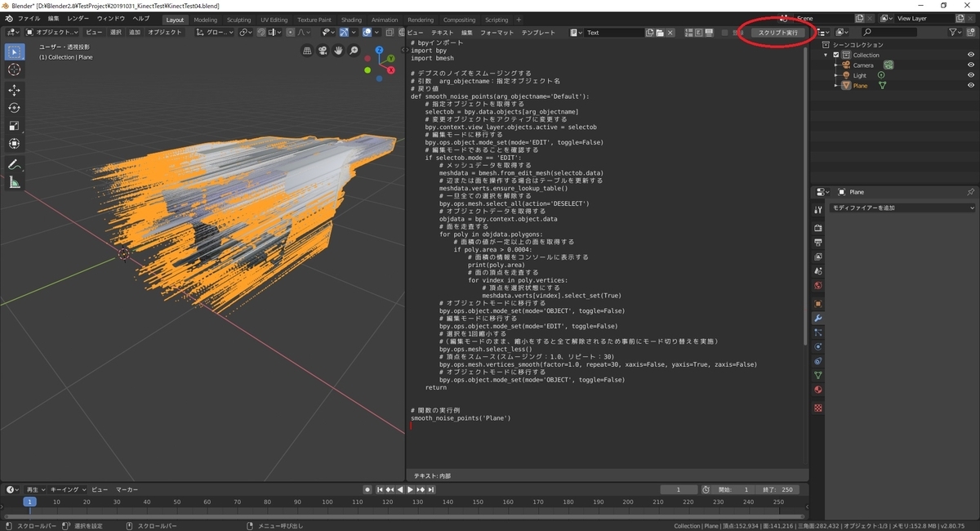
Task: Switch to the UV Editing workspace tab
Action: tap(274, 20)
